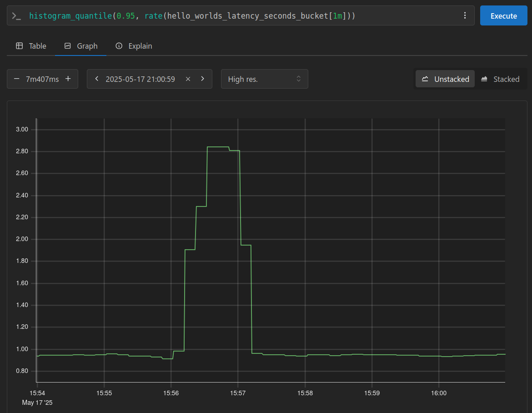Decrease the range with the minus icon
Viewport: 532px width, 413px height.
[x=17, y=79]
